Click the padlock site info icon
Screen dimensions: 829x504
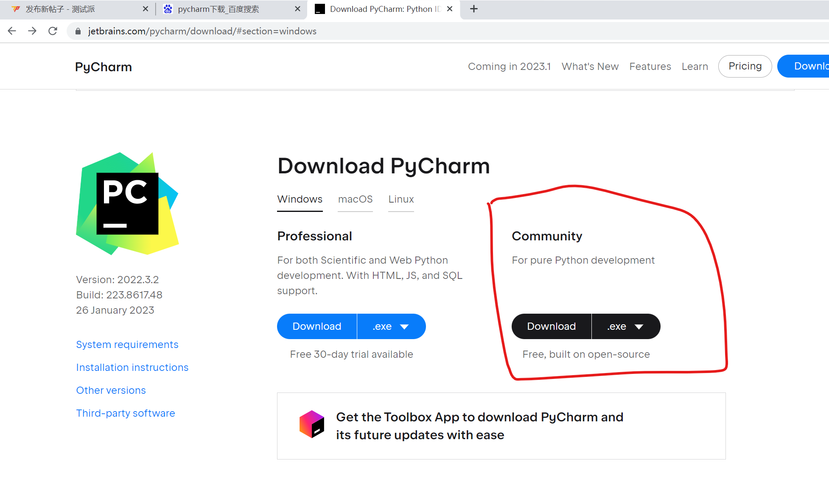click(78, 31)
